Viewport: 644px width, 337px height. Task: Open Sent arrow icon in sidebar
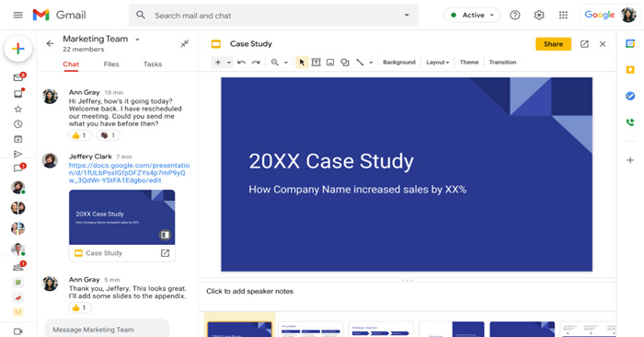coord(18,154)
